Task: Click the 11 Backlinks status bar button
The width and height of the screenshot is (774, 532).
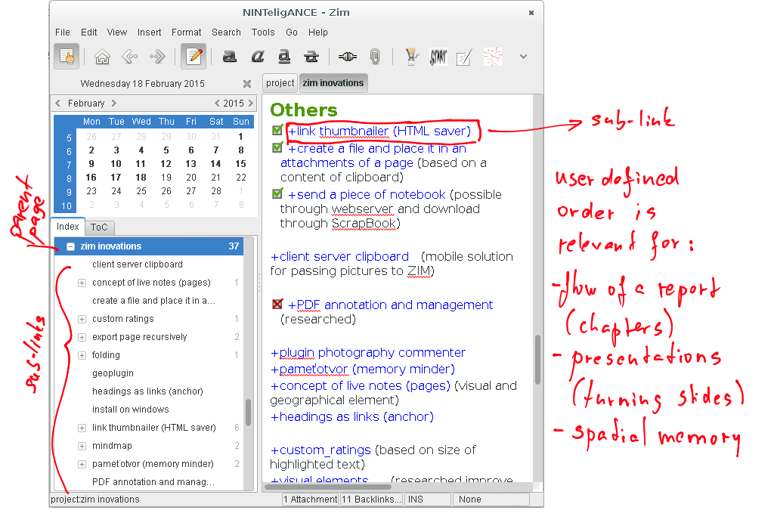Action: click(x=370, y=500)
